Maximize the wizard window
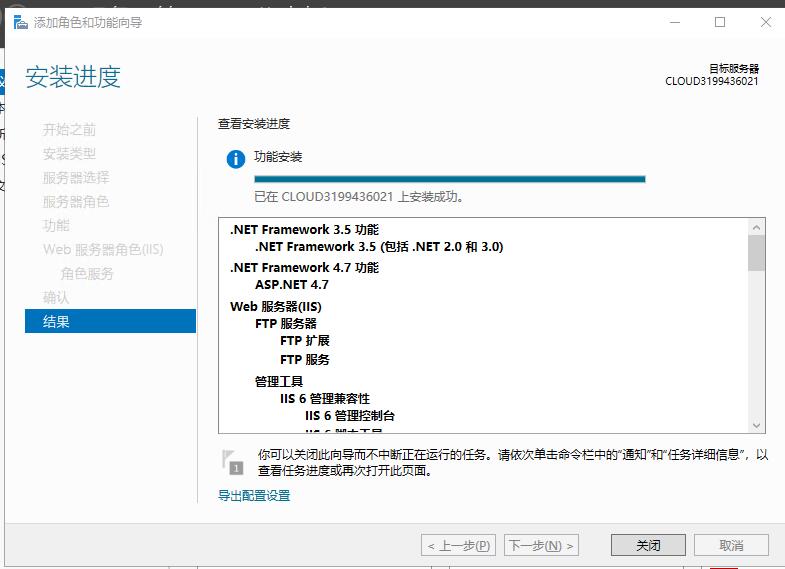This screenshot has height=569, width=785. pyautogui.click(x=720, y=22)
